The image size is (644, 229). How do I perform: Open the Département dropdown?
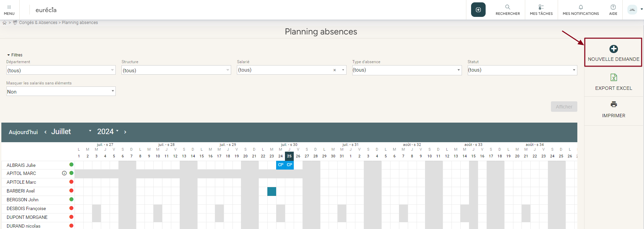coord(61,70)
